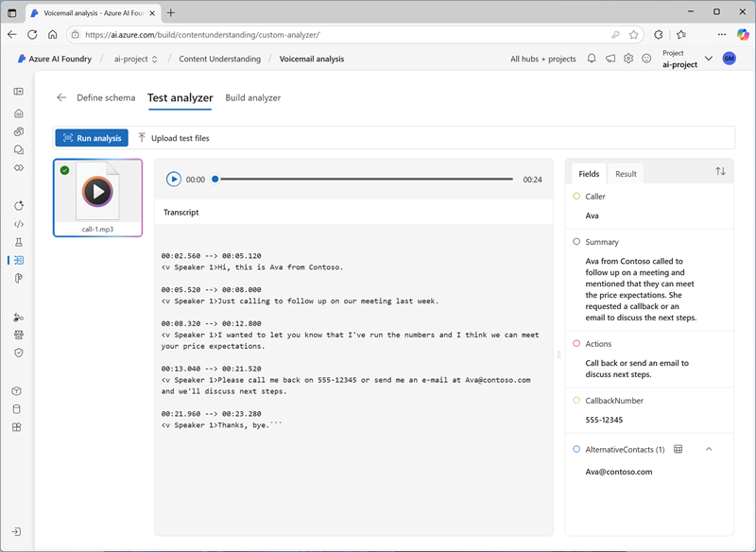Click the sort arrows icon in the Fields panel
756x552 pixels.
tap(720, 171)
